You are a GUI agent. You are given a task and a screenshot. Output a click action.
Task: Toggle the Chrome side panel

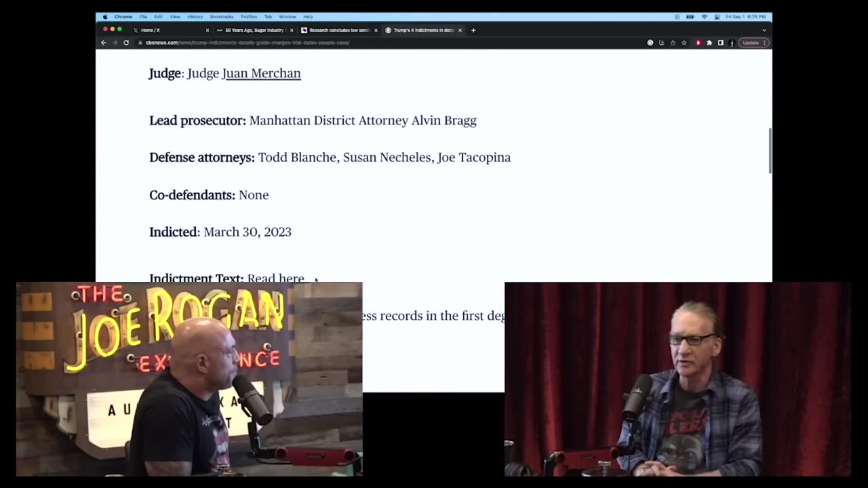point(721,43)
